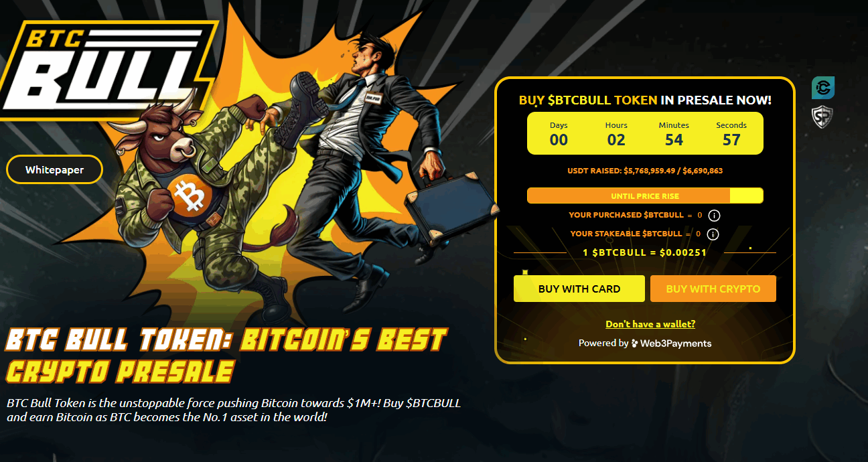Choose Buy With Crypto

(713, 289)
